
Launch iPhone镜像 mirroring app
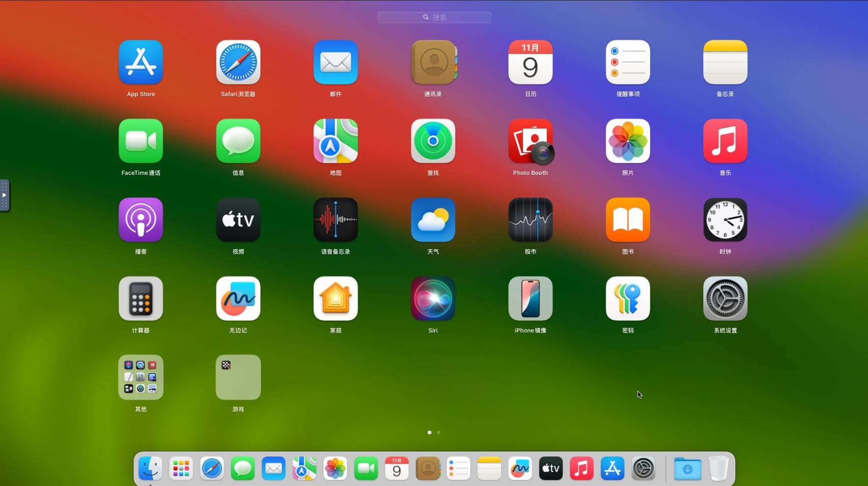pyautogui.click(x=531, y=298)
